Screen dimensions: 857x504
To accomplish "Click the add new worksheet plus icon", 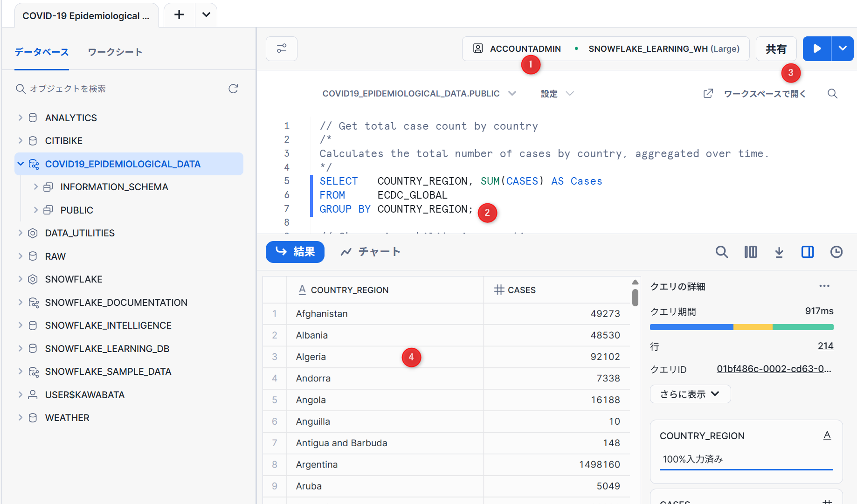I will tap(179, 15).
